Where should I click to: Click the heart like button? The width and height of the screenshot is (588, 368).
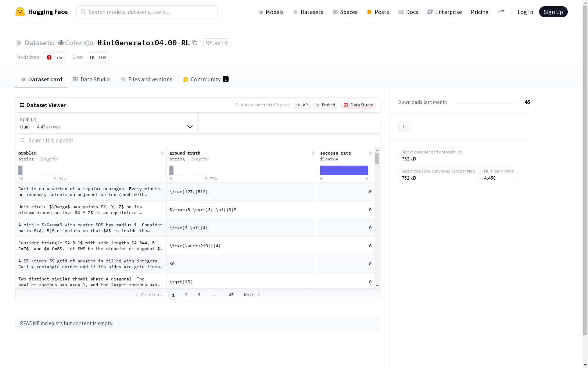coord(213,43)
